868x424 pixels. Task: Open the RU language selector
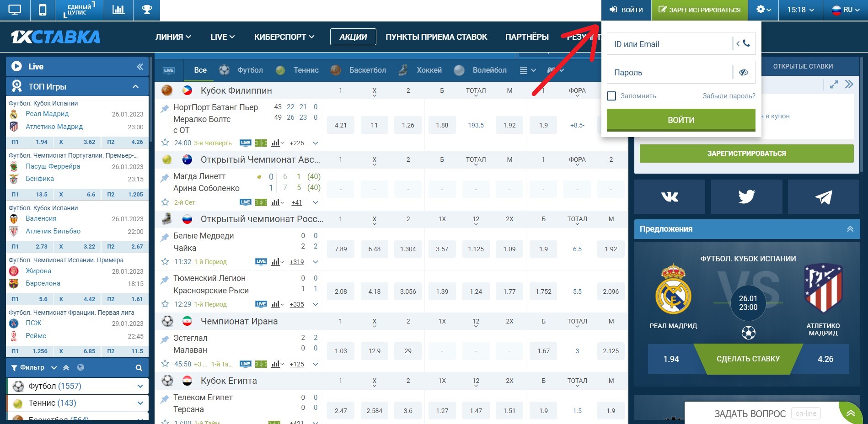(x=846, y=10)
